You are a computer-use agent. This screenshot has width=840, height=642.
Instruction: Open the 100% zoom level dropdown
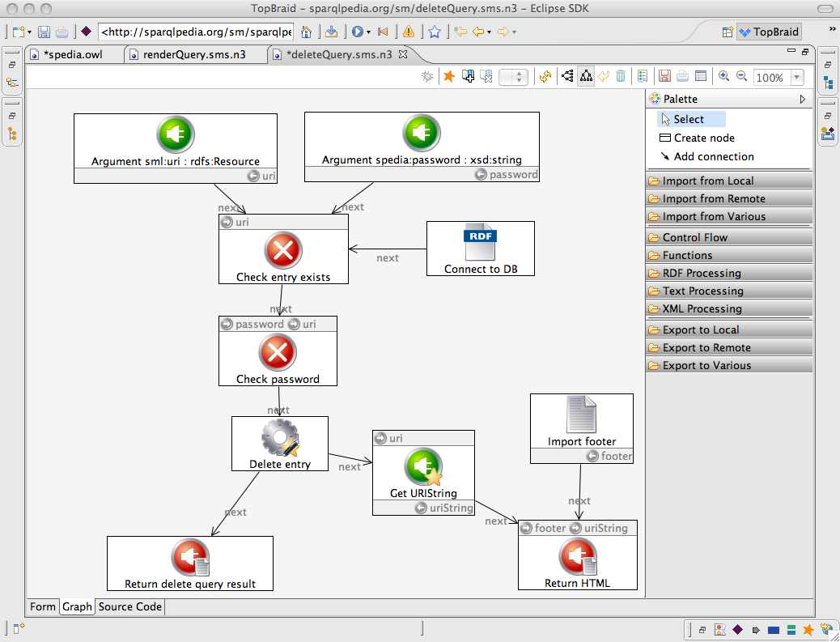pyautogui.click(x=796, y=77)
